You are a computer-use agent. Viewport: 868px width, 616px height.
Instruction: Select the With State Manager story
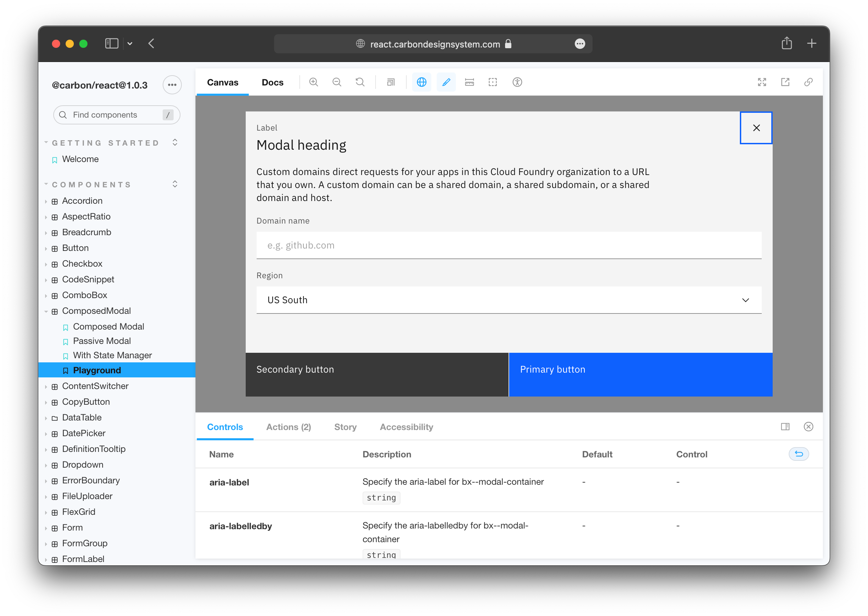pos(112,355)
